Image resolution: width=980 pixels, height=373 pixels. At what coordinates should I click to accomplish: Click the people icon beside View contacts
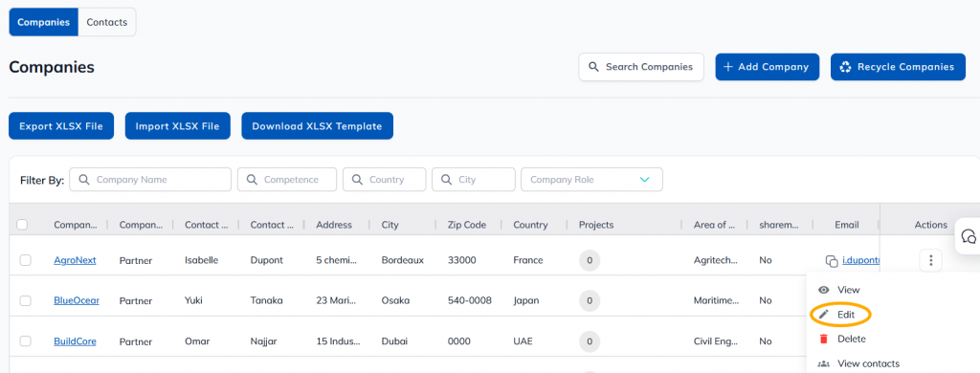point(824,363)
